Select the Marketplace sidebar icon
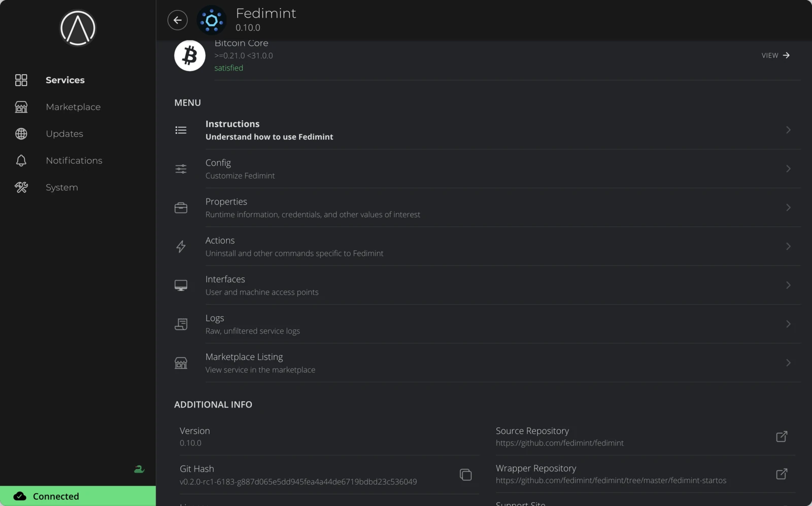 point(21,107)
